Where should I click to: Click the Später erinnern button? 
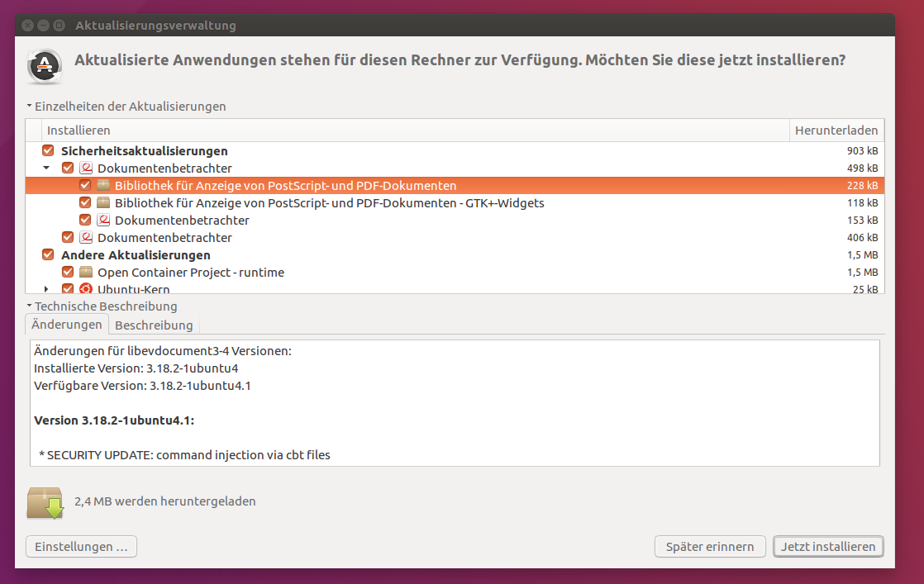tap(710, 547)
